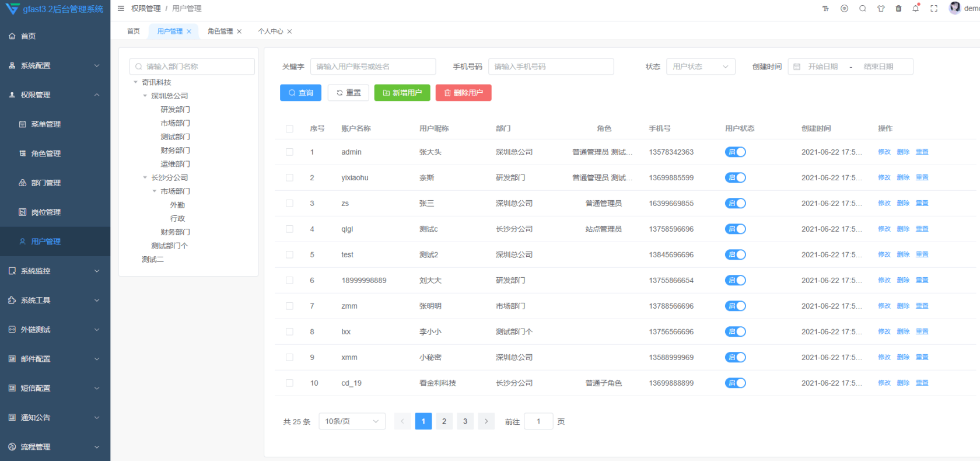Click the 首页 home icon in sidebar
Viewport: 980px width, 461px height.
click(x=12, y=36)
